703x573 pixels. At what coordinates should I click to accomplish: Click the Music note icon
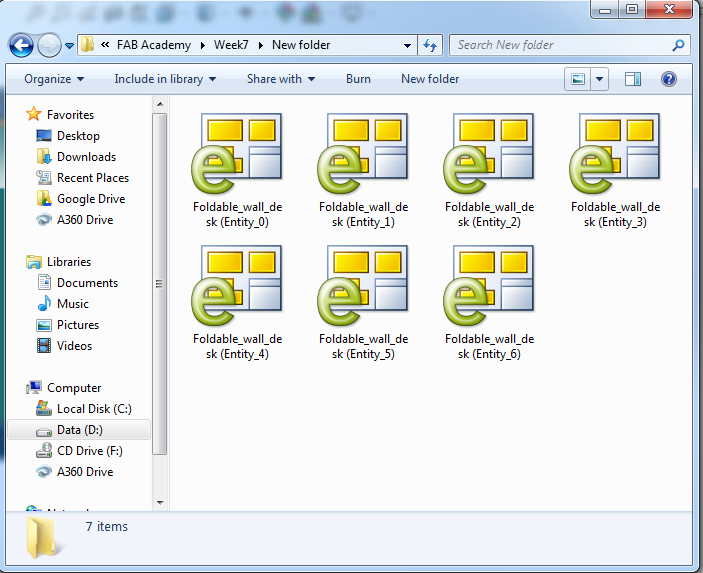(x=44, y=304)
